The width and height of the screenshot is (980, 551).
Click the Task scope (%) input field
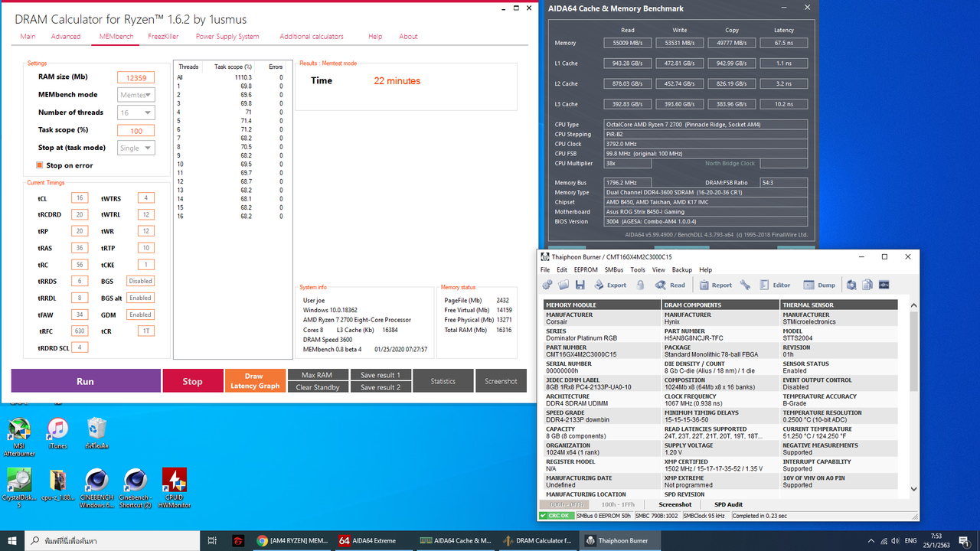point(136,130)
